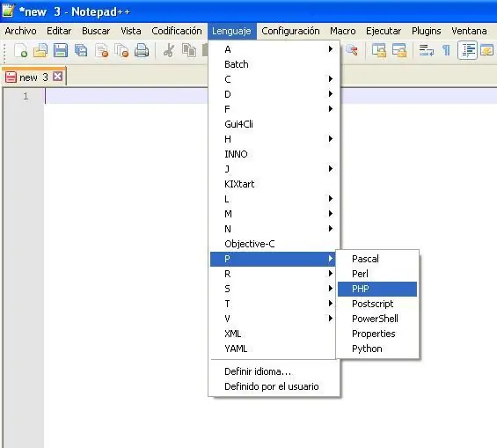Expand the T languages submenu

(x=274, y=304)
